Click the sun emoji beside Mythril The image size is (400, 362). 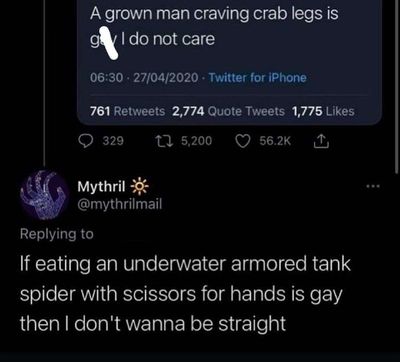point(138,187)
